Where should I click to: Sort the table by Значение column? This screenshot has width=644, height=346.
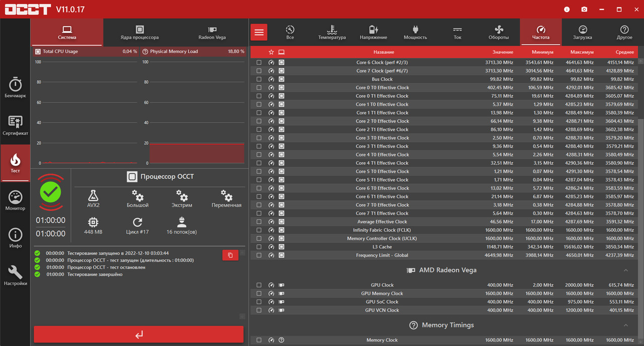(x=503, y=52)
